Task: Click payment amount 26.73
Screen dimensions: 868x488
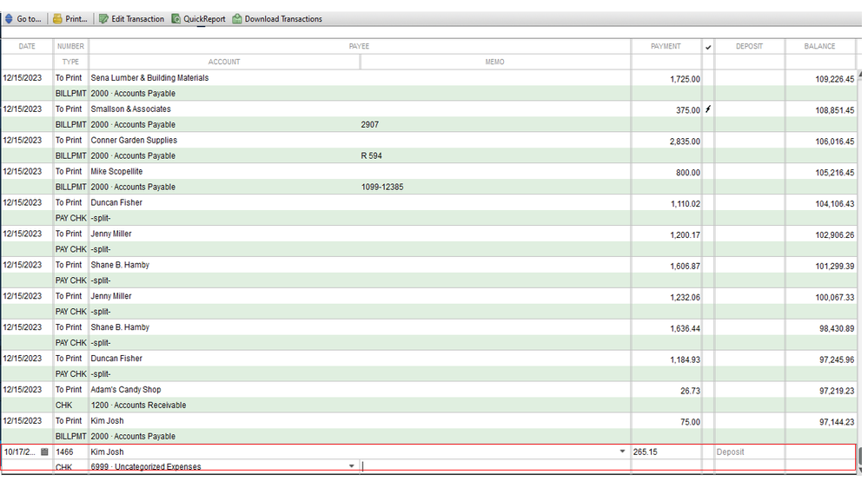Action: 690,391
